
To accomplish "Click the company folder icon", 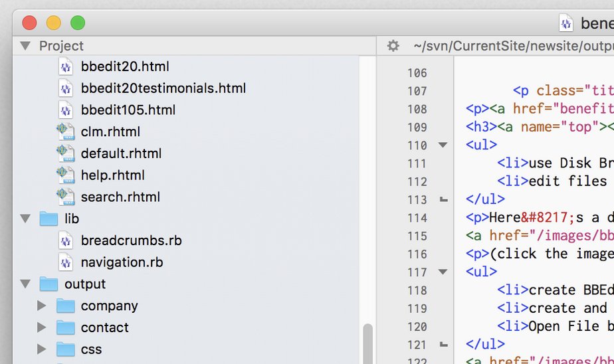I will tap(65, 306).
